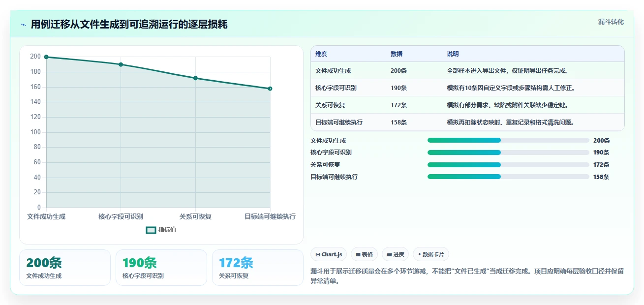Click the 维度 column header

coord(321,54)
